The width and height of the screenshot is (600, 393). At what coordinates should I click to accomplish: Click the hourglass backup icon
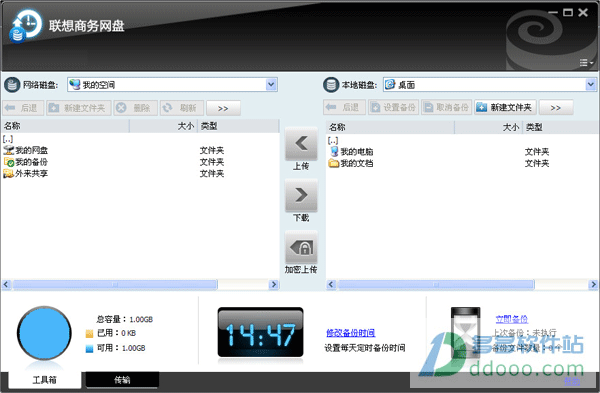pyautogui.click(x=465, y=332)
